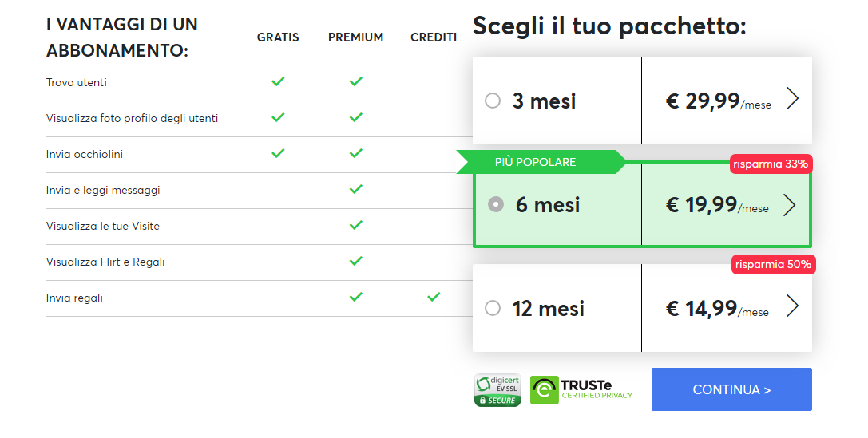Click the Visualizza Flirt e Regali row label
The width and height of the screenshot is (868, 438).
click(105, 262)
